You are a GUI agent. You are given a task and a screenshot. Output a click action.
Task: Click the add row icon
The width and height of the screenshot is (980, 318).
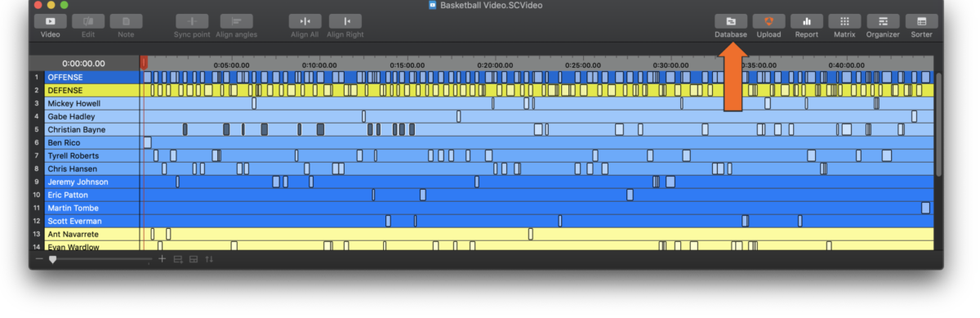(x=177, y=259)
